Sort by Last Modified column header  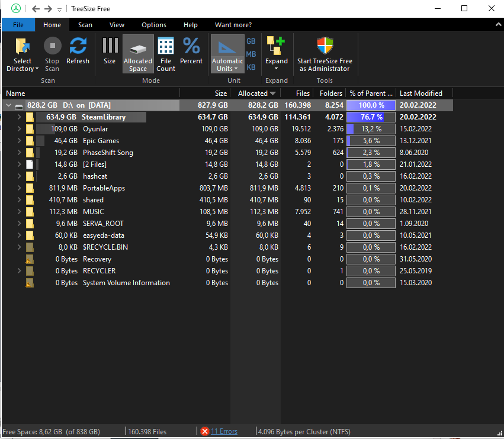pyautogui.click(x=424, y=93)
